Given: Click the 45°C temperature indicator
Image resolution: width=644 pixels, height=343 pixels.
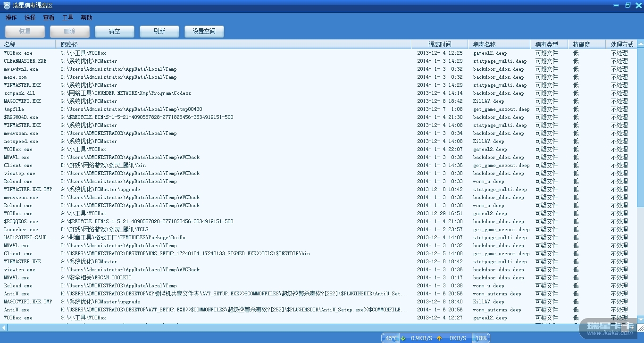Looking at the screenshot, I should pos(391,338).
